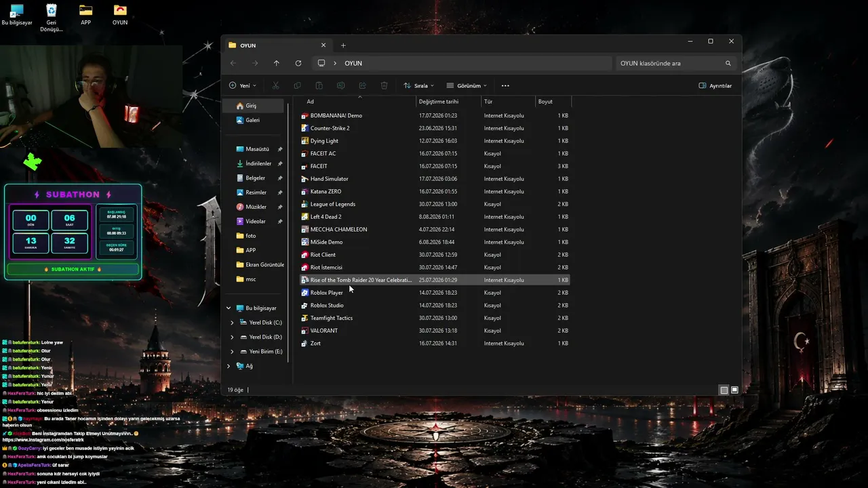The height and width of the screenshot is (488, 868).
Task: Click the Dying Light shortcut icon
Action: pyautogui.click(x=305, y=141)
